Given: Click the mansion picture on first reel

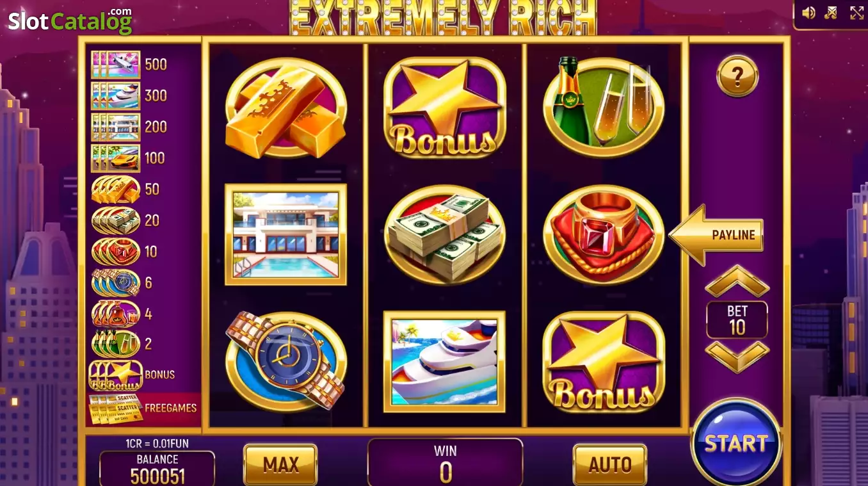Looking at the screenshot, I should tap(285, 234).
